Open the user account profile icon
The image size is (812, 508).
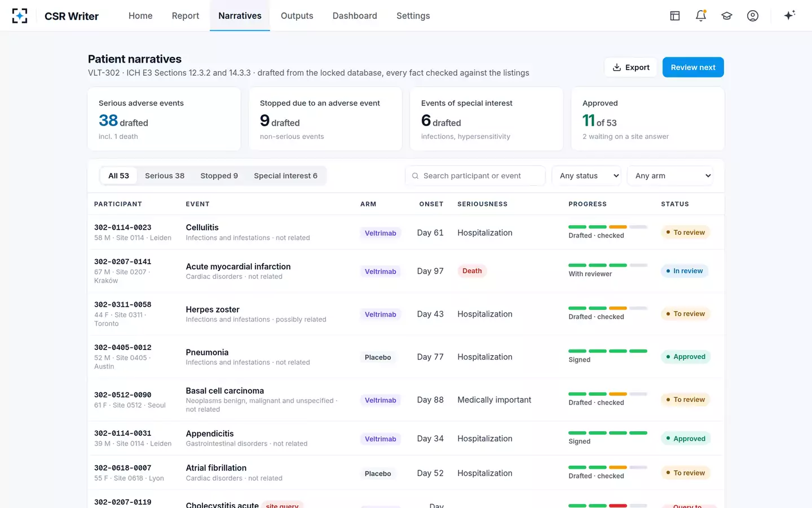753,16
